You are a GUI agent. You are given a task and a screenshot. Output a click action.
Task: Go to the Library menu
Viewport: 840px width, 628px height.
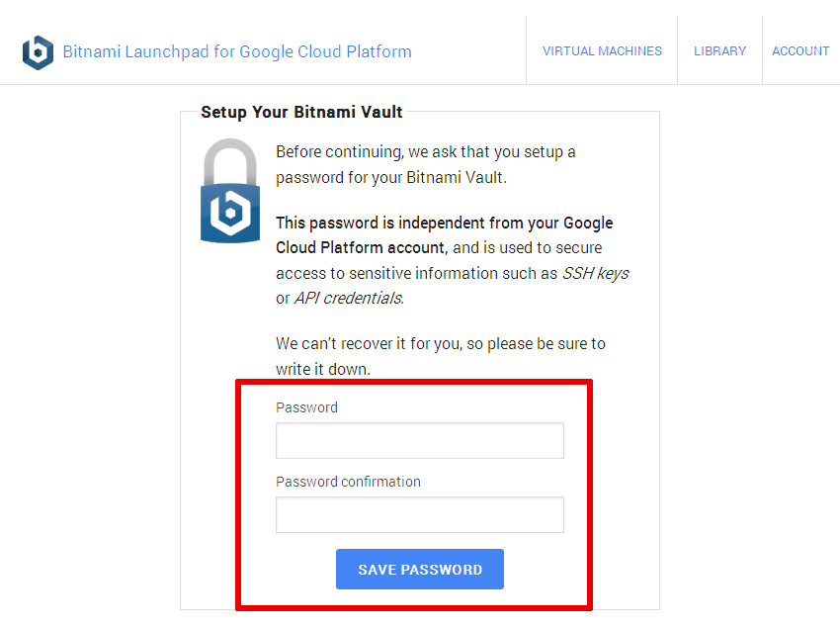pyautogui.click(x=720, y=51)
